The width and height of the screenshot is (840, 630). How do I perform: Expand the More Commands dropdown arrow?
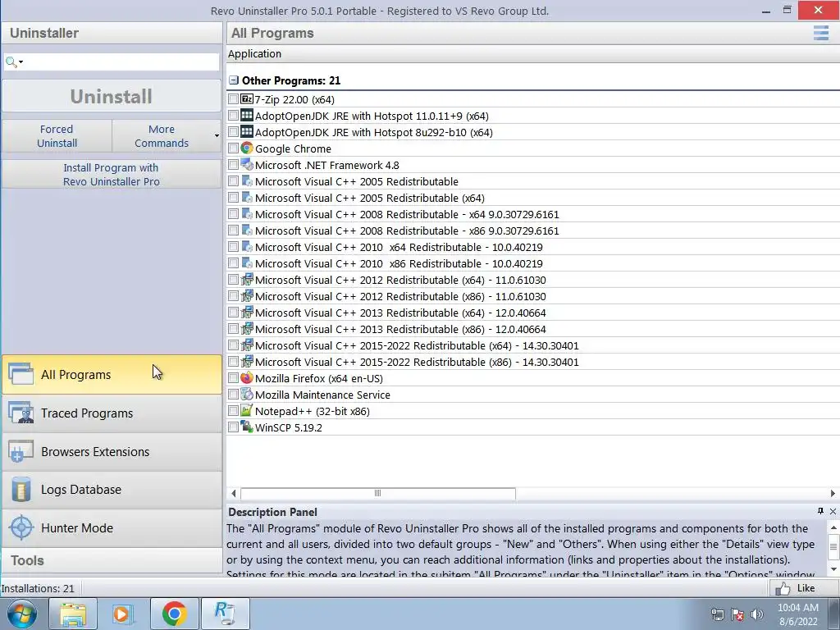tap(217, 135)
